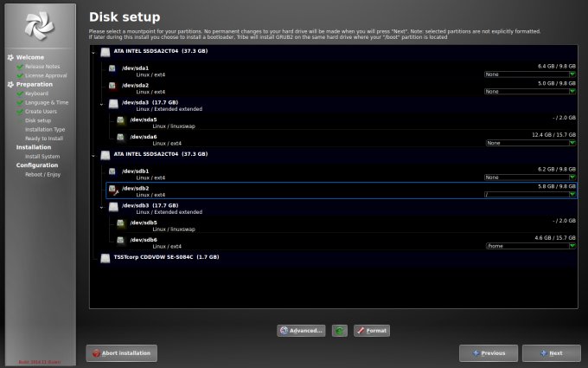Go to Release Notes step
588x368 pixels.
(x=42, y=67)
